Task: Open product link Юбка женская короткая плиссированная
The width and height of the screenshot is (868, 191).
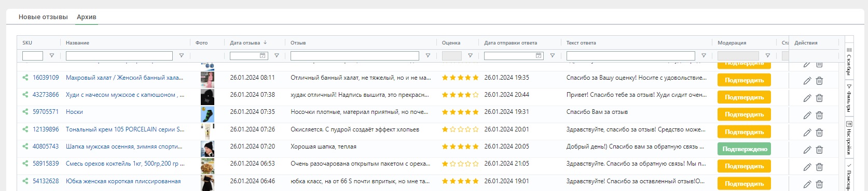Action: click(123, 181)
